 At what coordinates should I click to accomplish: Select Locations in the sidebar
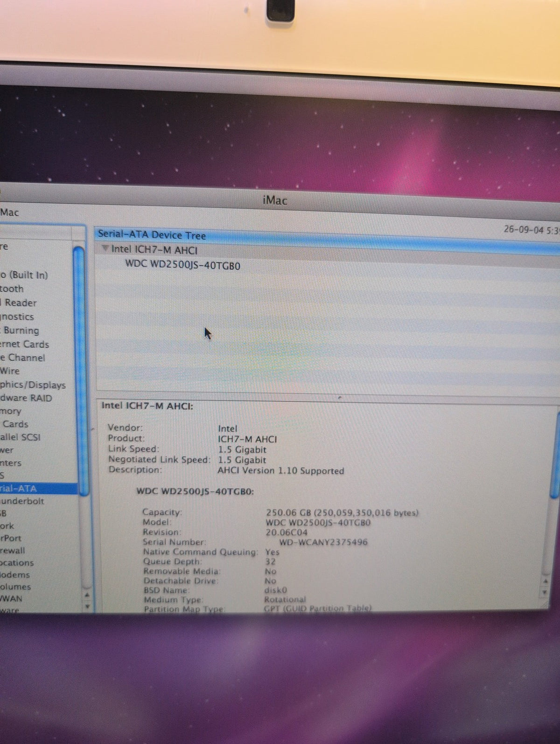17,563
